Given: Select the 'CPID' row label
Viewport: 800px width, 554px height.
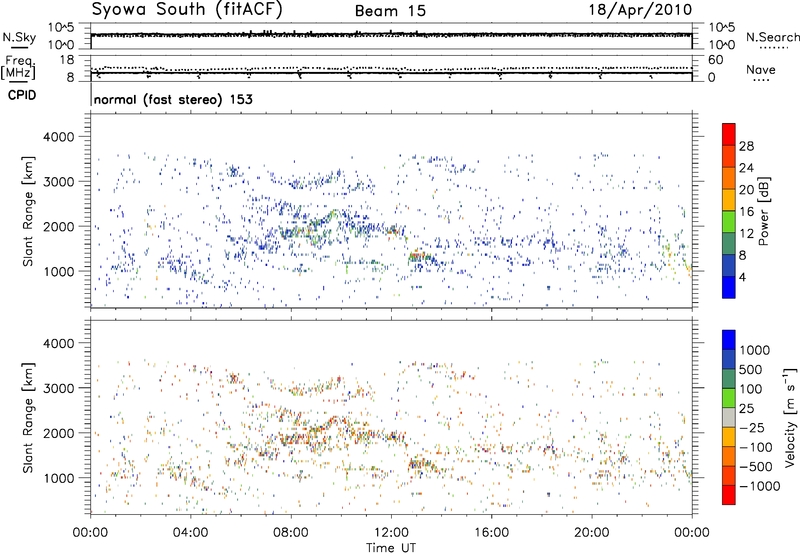Looking at the screenshot, I should tap(22, 95).
